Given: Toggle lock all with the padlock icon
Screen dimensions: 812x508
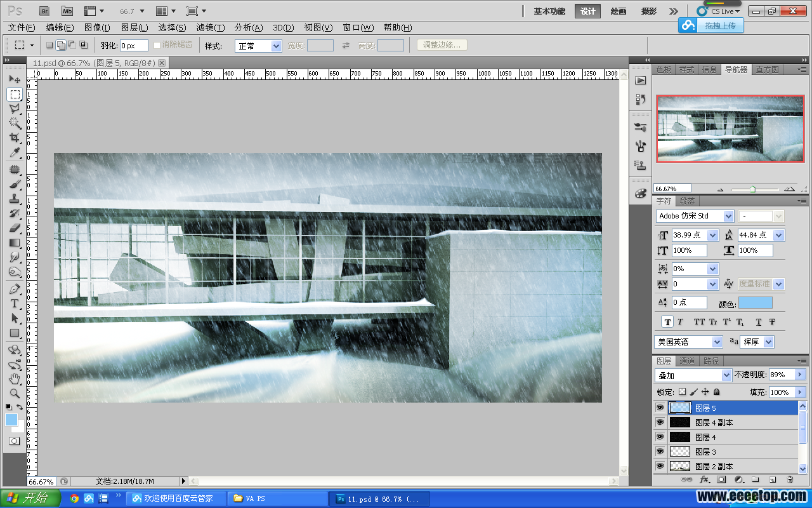Looking at the screenshot, I should coord(717,392).
